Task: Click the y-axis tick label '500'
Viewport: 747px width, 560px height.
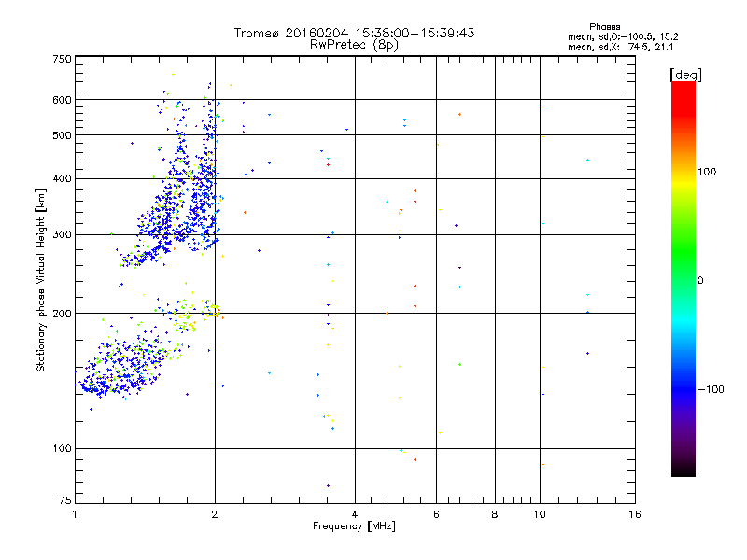Action: pyautogui.click(x=63, y=135)
